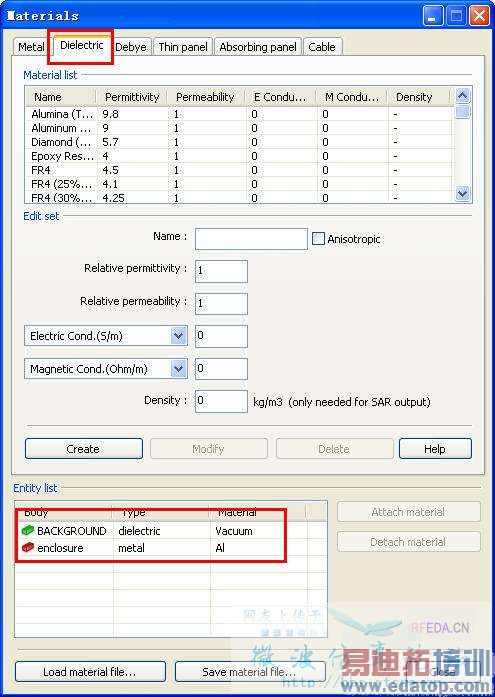Image resolution: width=495 pixels, height=697 pixels.
Task: Click Load material file button
Action: [x=90, y=672]
